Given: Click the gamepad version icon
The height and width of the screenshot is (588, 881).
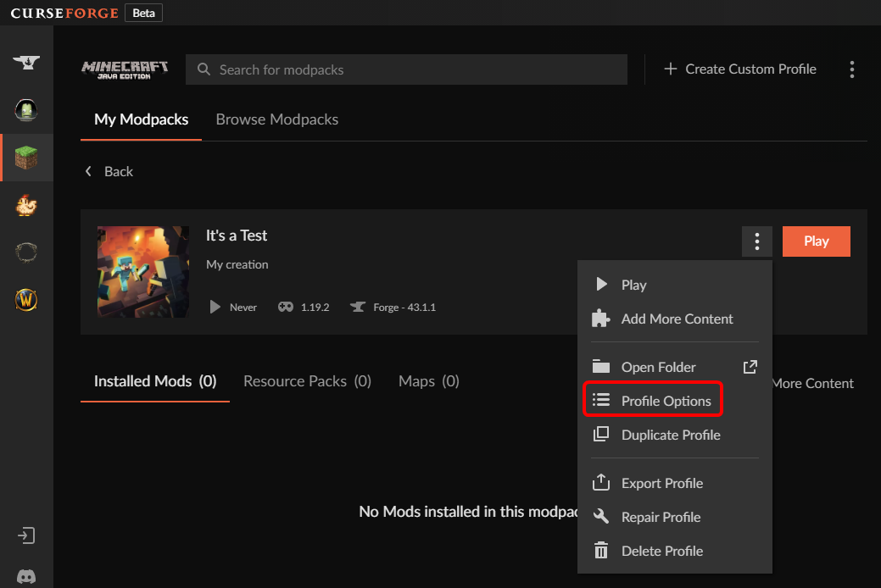Looking at the screenshot, I should pyautogui.click(x=286, y=307).
